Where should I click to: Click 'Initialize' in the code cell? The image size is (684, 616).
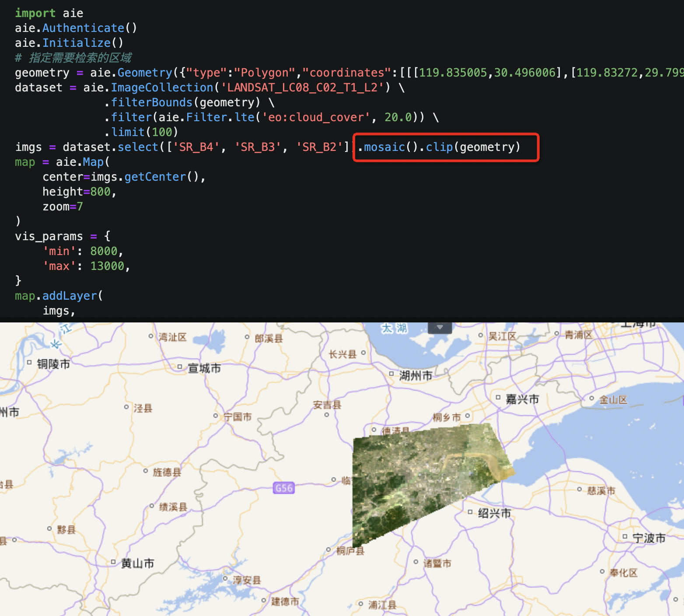click(77, 43)
